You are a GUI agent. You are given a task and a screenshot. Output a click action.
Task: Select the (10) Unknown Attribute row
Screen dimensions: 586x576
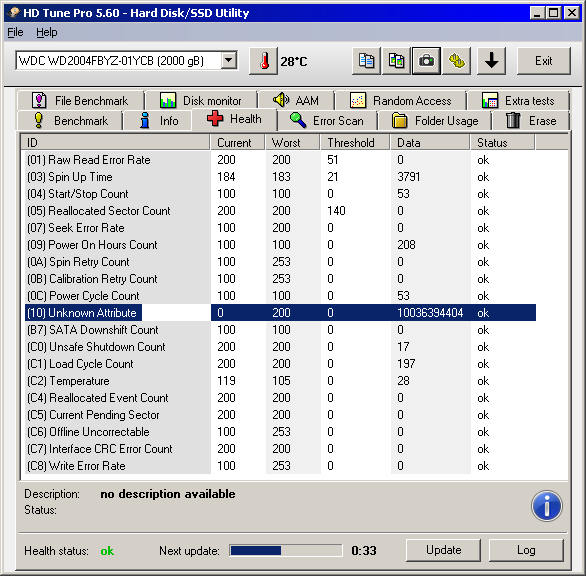(x=280, y=312)
